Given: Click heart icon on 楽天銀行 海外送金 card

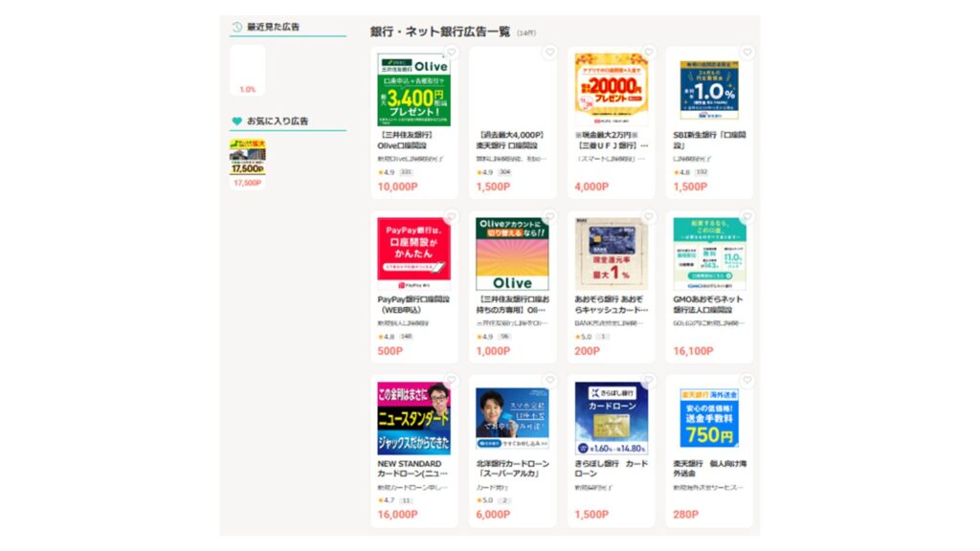Looking at the screenshot, I should 746,381.
